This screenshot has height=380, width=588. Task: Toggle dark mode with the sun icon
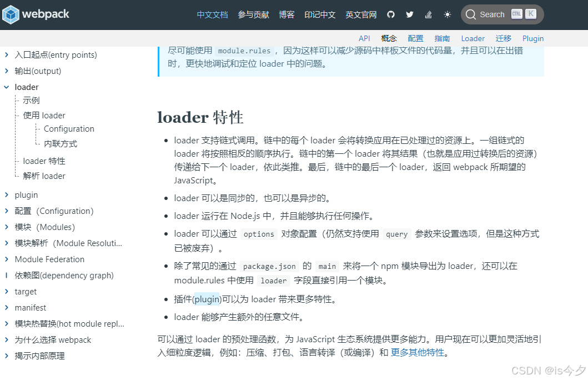pos(448,15)
